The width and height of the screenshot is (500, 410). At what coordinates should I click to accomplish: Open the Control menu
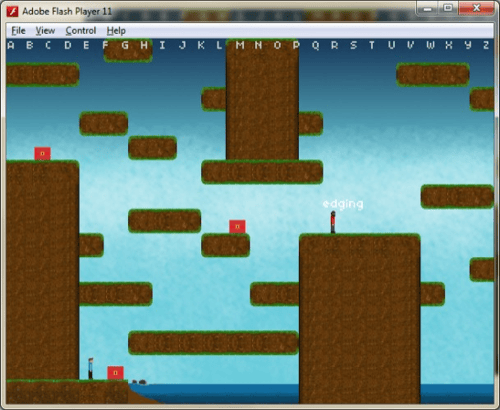coord(81,31)
